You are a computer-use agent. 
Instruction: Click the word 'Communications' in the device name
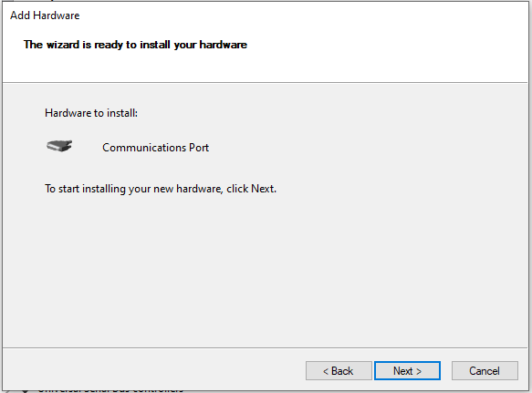144,148
